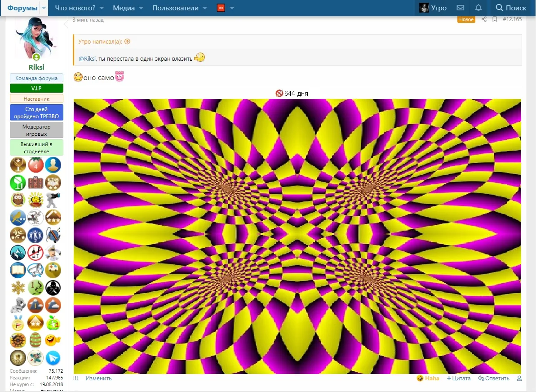Click the Haha laughing reaction icon

pos(420,378)
